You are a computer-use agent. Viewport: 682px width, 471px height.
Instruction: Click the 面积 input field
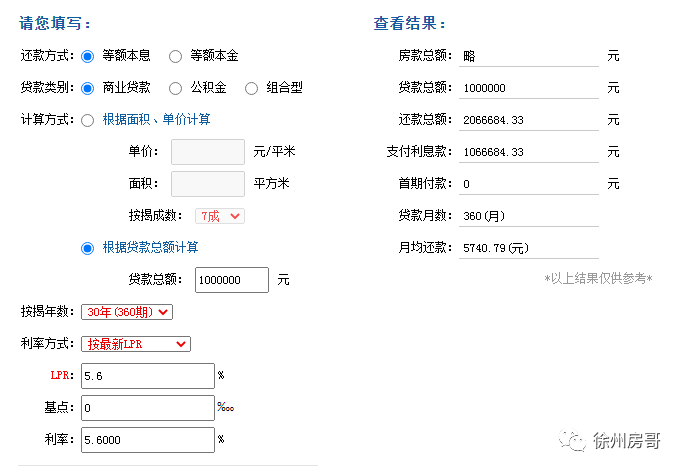coord(208,184)
